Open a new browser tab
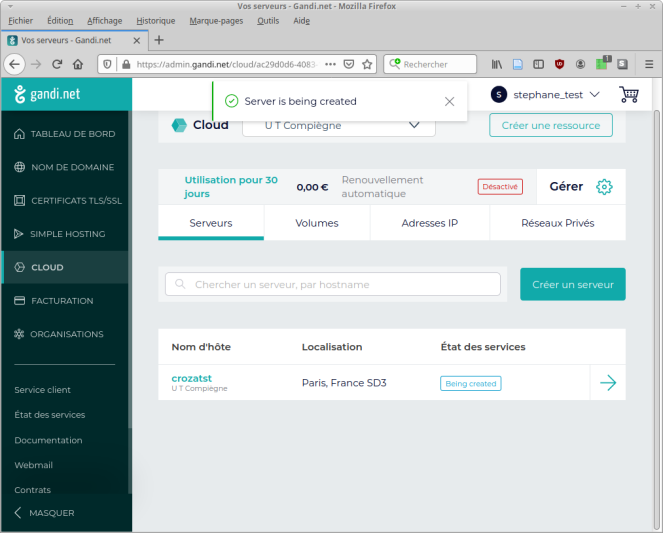This screenshot has width=663, height=533. coord(159,40)
